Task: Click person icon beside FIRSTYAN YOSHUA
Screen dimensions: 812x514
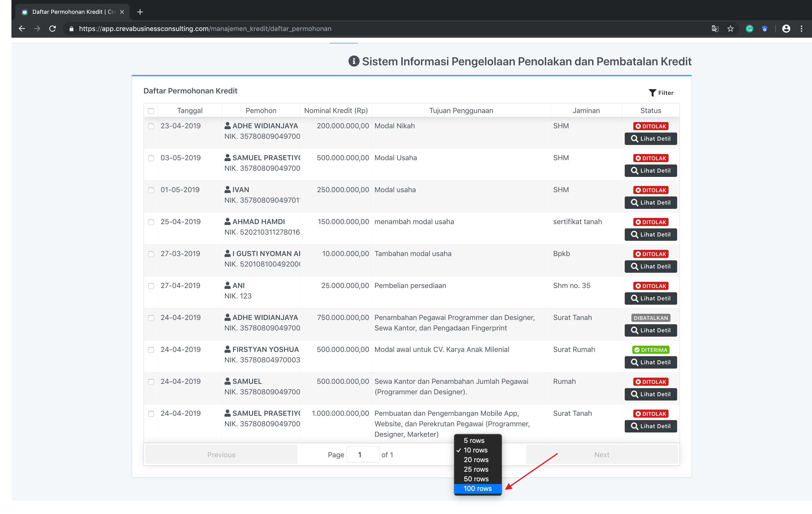Action: coord(228,349)
